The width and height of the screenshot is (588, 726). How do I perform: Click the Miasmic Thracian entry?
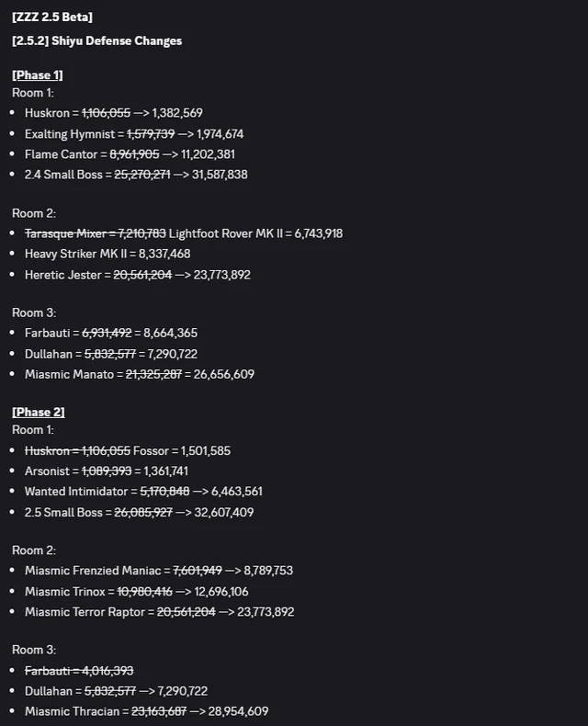[x=146, y=711]
